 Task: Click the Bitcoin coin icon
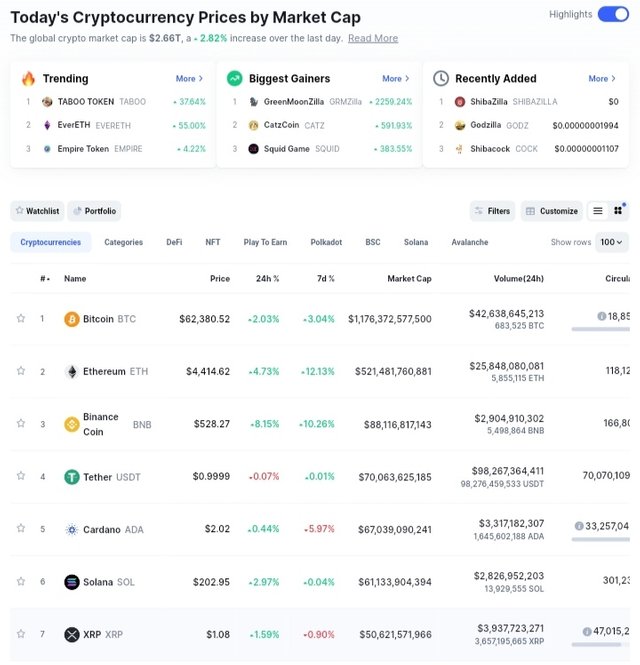tap(72, 319)
